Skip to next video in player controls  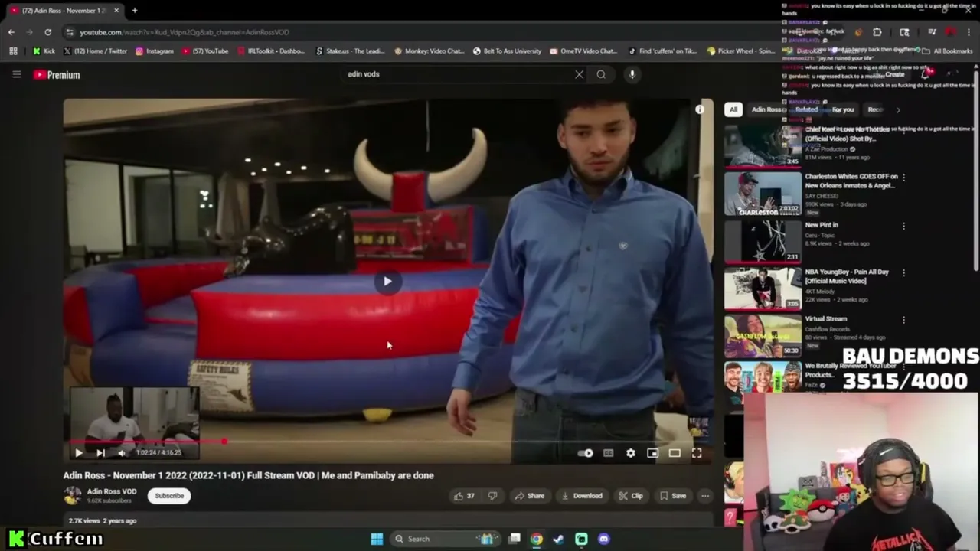tap(100, 452)
